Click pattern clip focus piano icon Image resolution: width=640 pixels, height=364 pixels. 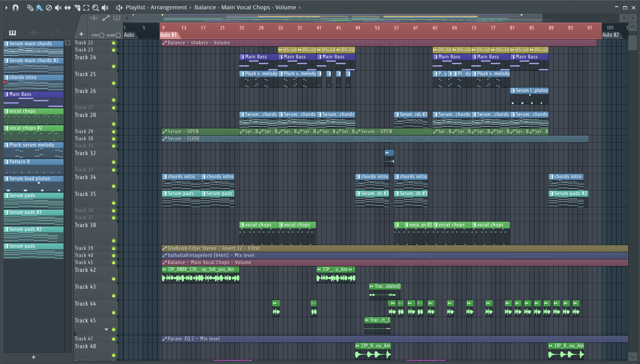[x=117, y=18]
